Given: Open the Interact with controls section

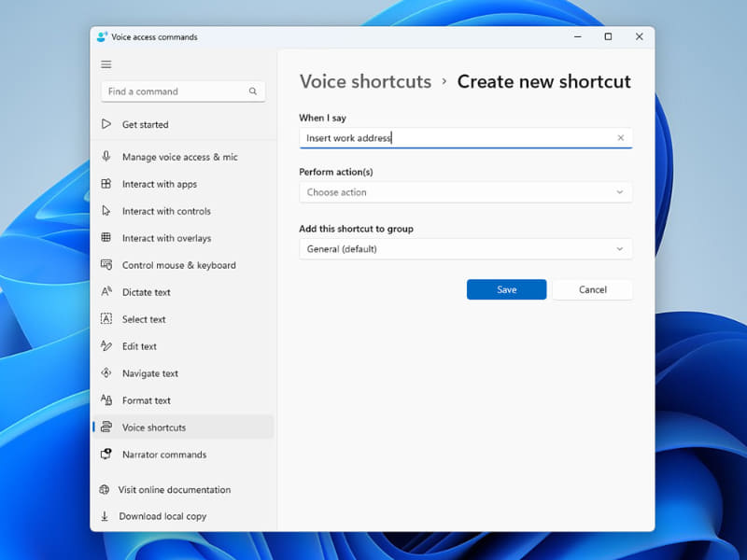Looking at the screenshot, I should click(x=168, y=211).
